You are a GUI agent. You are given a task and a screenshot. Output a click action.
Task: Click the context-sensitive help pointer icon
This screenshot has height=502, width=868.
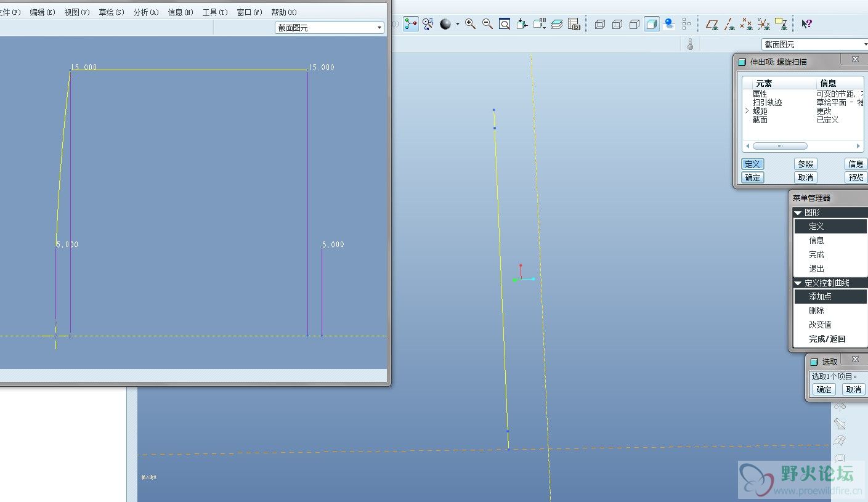point(806,24)
